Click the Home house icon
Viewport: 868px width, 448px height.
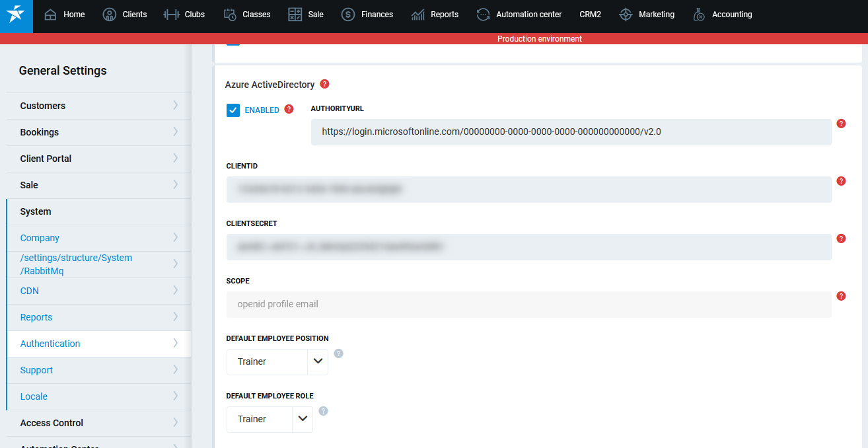pos(51,15)
